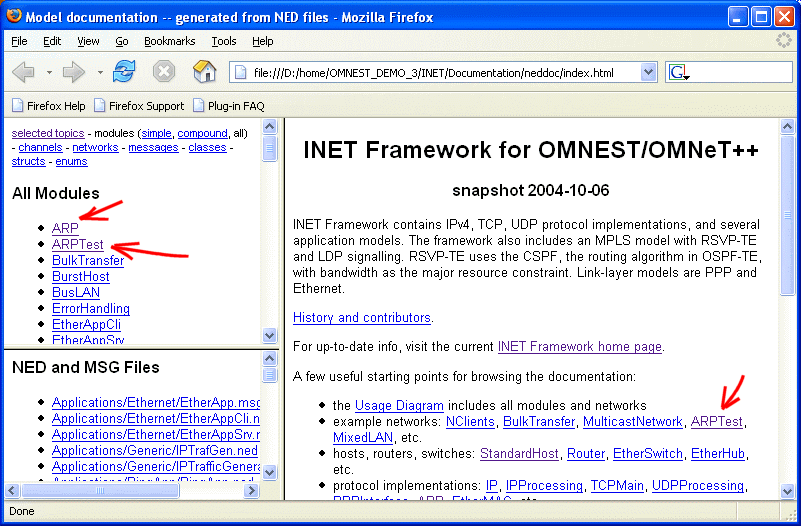Open the ErrorHandling module link
Viewport: 801px width, 526px height.
click(x=91, y=308)
